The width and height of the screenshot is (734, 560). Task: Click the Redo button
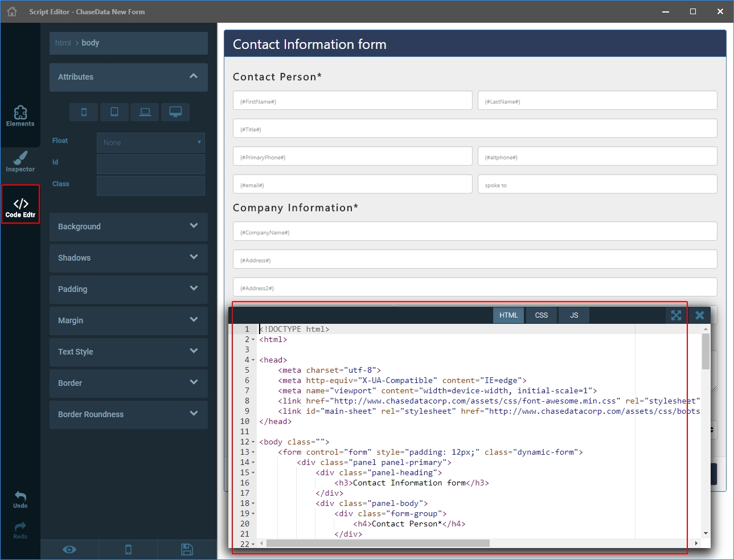coord(20,530)
